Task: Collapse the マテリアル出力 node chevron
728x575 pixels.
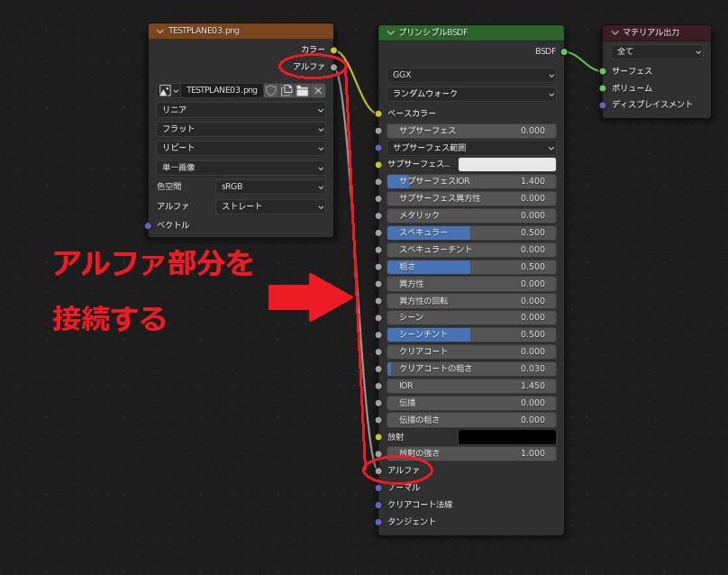Action: coord(614,32)
